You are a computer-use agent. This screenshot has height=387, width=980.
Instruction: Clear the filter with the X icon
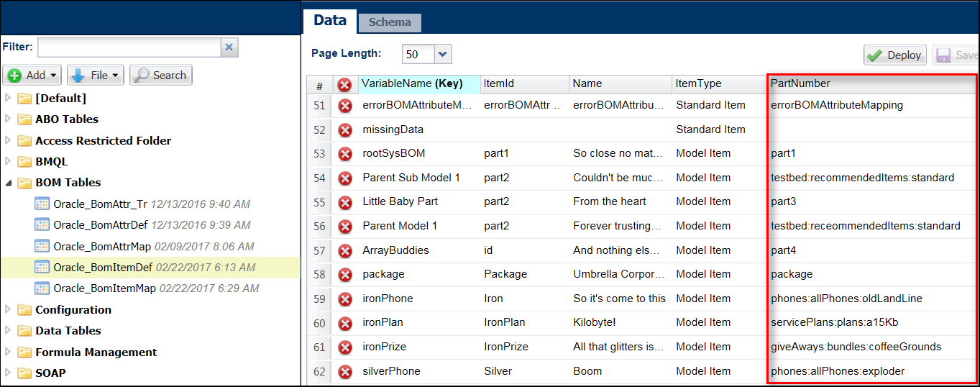click(x=229, y=47)
